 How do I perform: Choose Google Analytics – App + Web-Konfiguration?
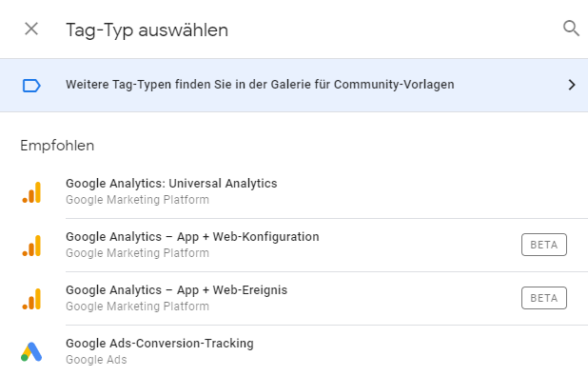[192, 237]
